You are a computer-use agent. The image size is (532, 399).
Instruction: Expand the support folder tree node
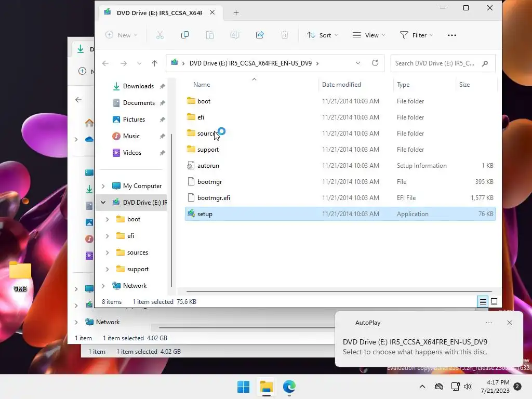point(107,269)
